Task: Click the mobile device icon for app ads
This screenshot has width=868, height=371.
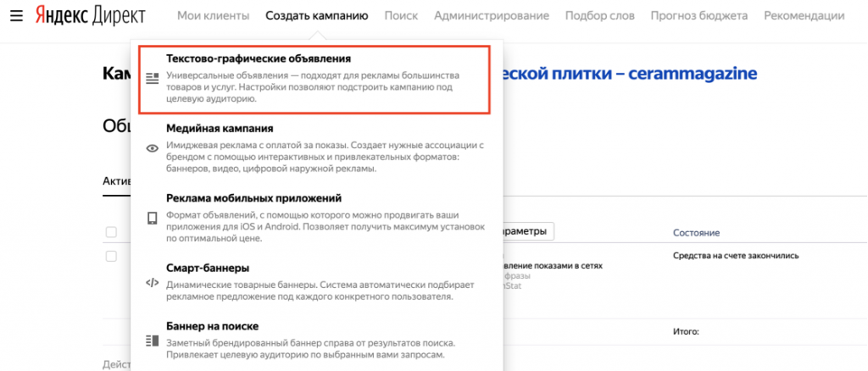Action: (x=153, y=219)
